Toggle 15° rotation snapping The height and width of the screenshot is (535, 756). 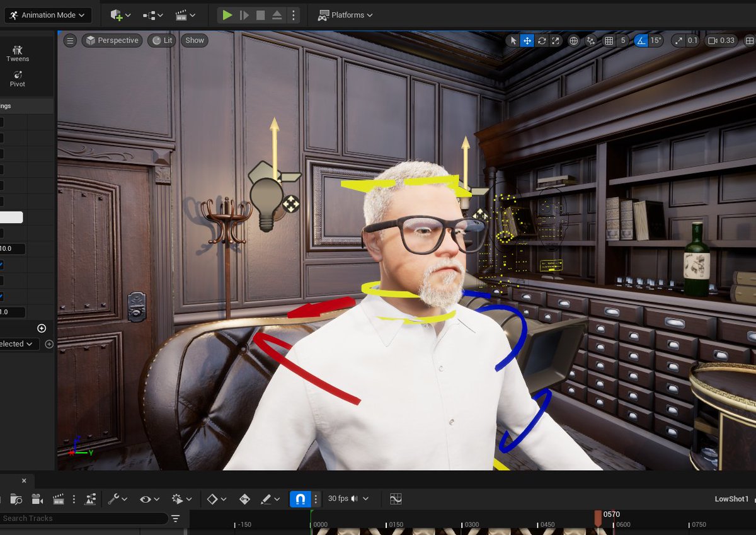(x=647, y=40)
